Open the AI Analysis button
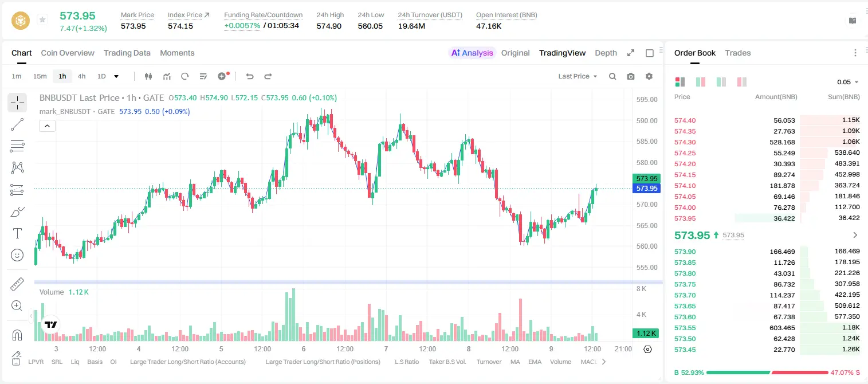The image size is (868, 384). pos(472,53)
